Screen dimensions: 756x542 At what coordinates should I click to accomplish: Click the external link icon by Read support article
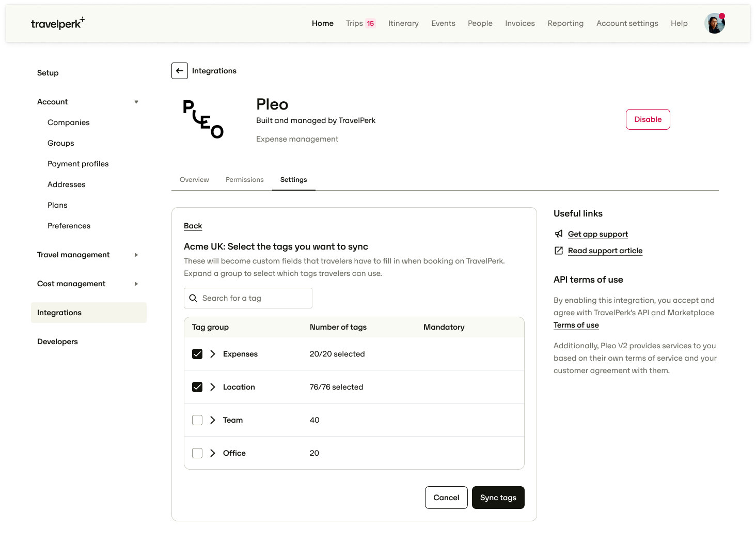pyautogui.click(x=559, y=251)
